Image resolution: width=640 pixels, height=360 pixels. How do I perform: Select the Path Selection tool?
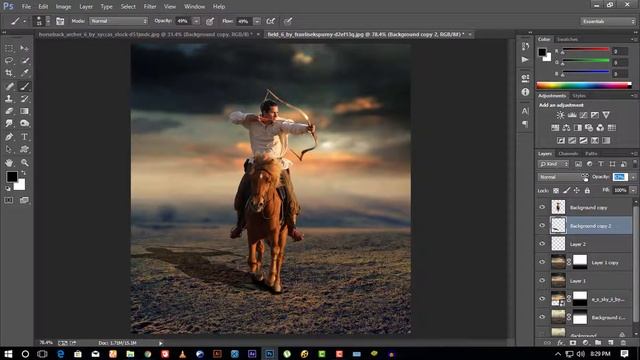pos(9,149)
